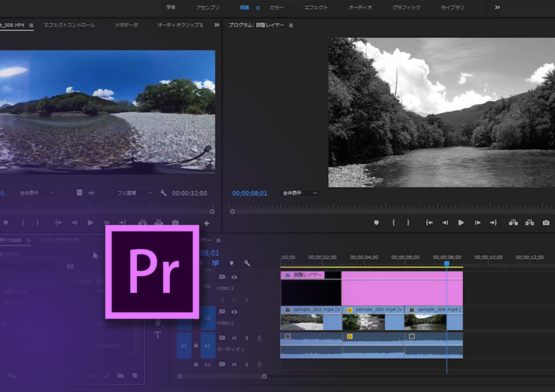This screenshot has width=555, height=392.
Task: Click the timeline playhead marker
Action: pos(447,264)
